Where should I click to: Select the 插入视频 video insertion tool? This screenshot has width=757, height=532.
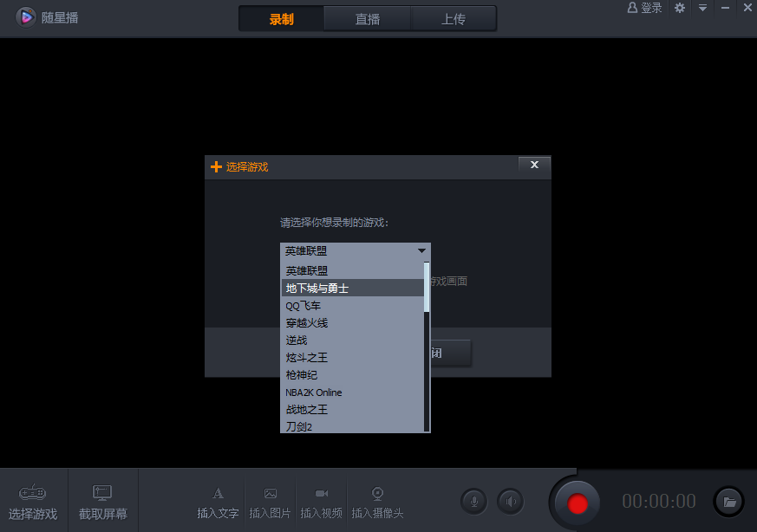click(322, 500)
